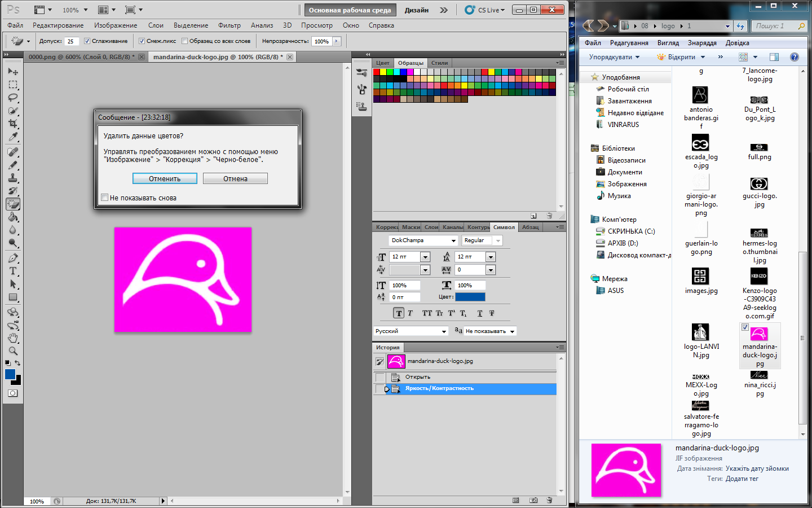Image resolution: width=812 pixels, height=508 pixels.
Task: Select the Path Selection arrow tool
Action: coord(13,284)
